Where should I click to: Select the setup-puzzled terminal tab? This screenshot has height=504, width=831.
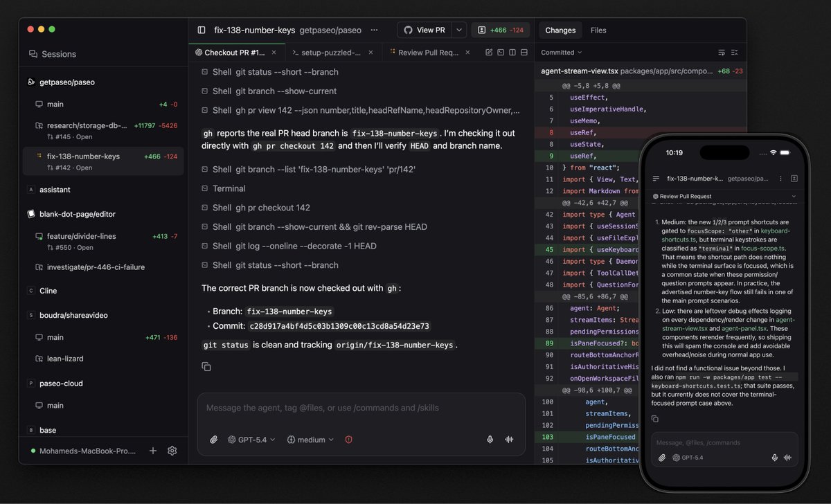coord(326,52)
